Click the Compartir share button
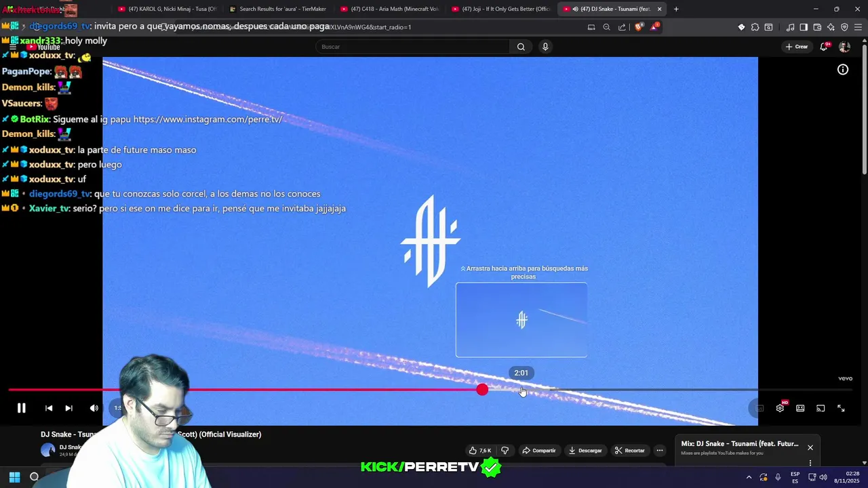 coord(538,450)
